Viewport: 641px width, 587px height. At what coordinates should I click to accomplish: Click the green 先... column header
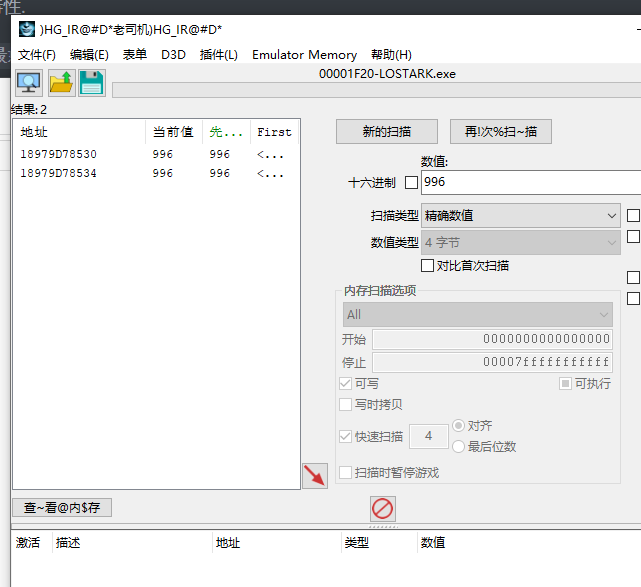[x=226, y=132]
